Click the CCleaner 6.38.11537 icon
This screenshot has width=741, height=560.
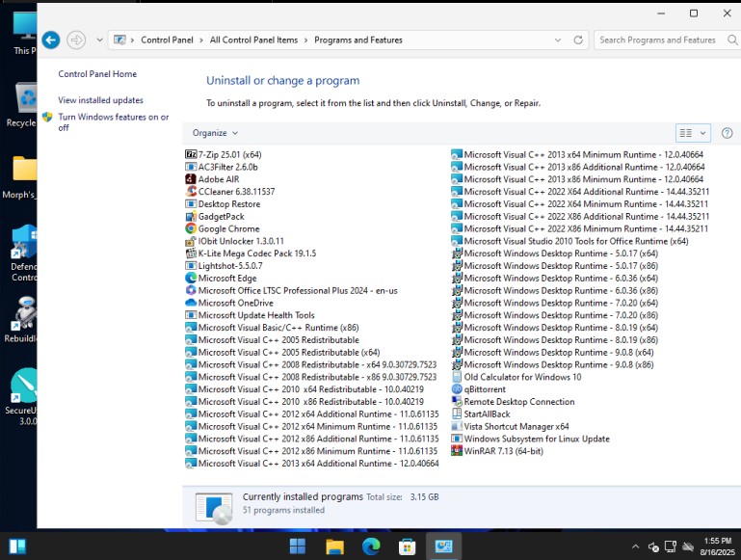point(191,192)
